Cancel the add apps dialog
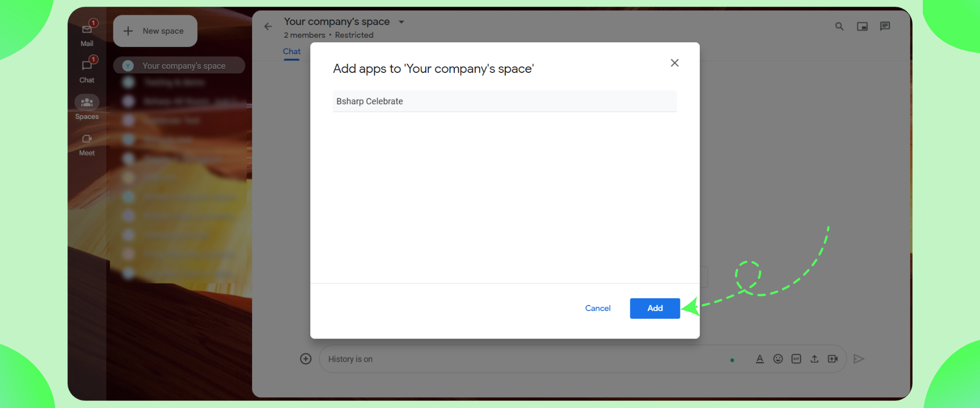980x408 pixels. click(x=598, y=309)
